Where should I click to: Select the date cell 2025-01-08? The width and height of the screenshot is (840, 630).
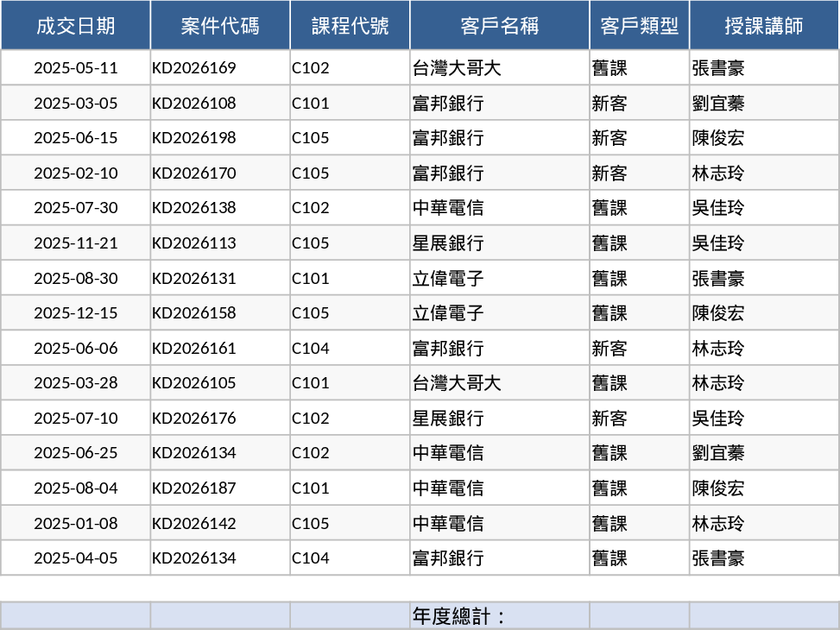(75, 524)
